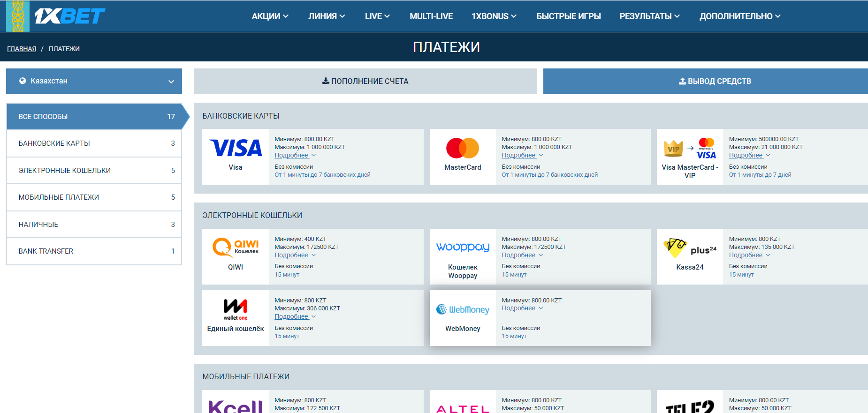Click the globe icon beside Казахстан
Viewport: 868px width, 413px height.
[23, 81]
